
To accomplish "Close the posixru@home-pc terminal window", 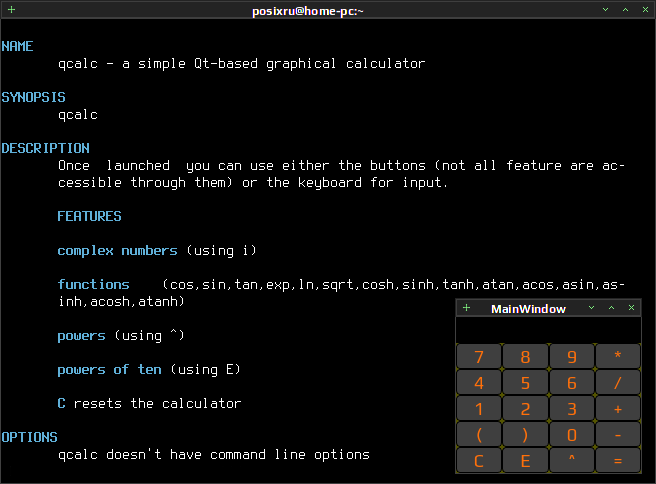I will [646, 10].
